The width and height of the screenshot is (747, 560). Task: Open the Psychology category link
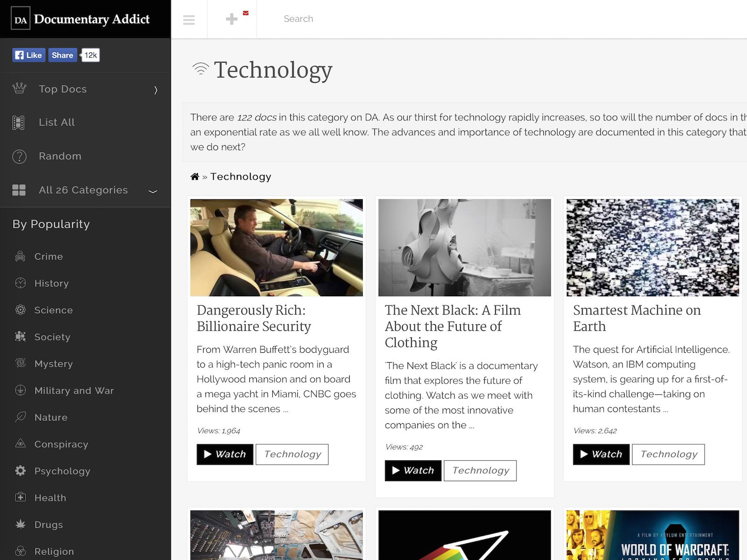coord(62,471)
